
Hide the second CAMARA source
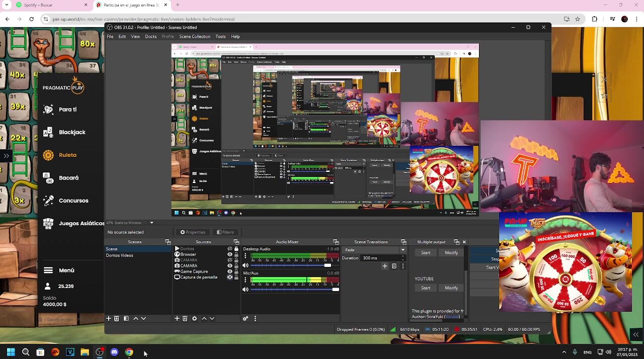(230, 265)
